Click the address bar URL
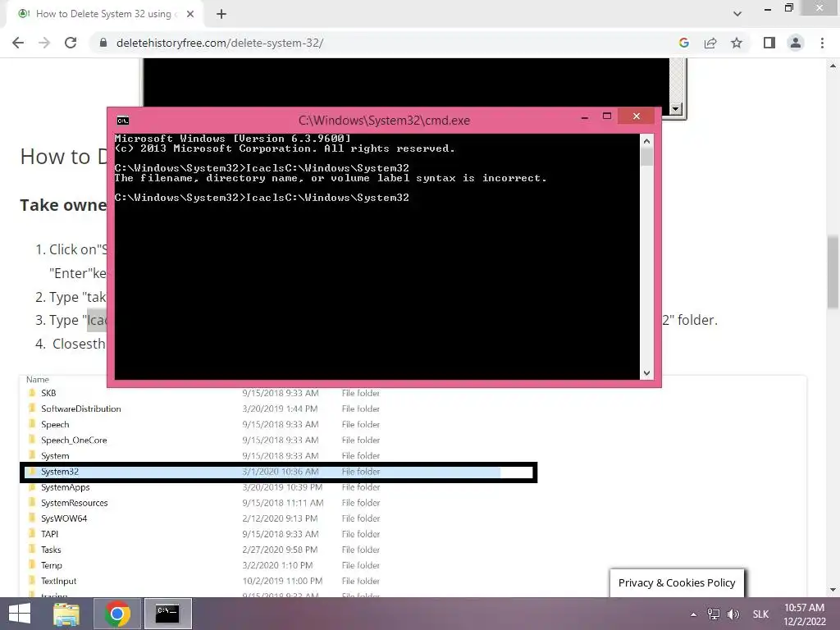 coord(220,43)
